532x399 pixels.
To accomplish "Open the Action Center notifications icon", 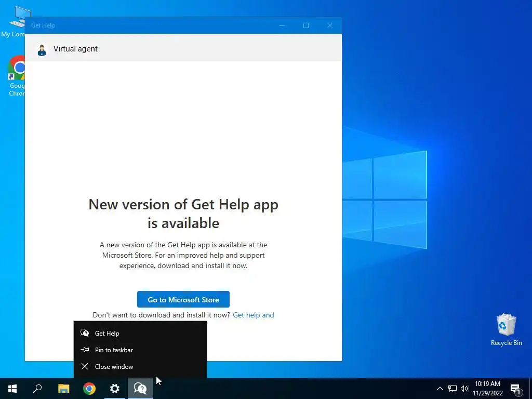I will point(515,389).
